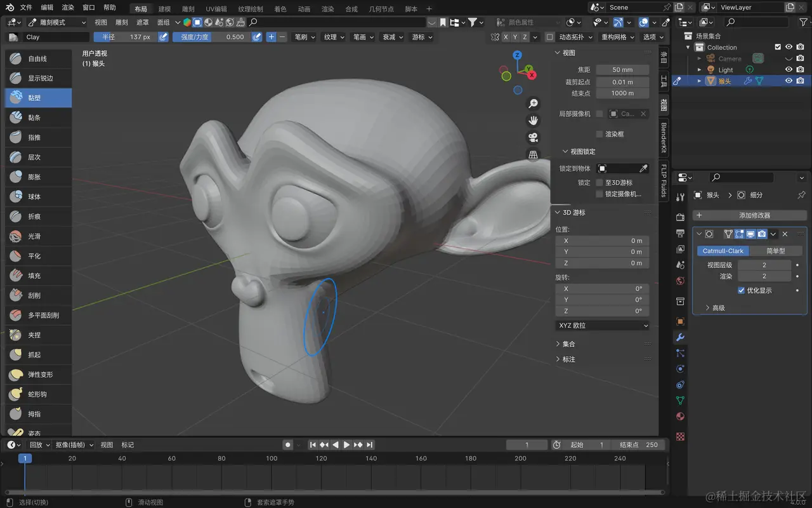
Task: Select the 简单型 subdivision type button
Action: coord(775,251)
